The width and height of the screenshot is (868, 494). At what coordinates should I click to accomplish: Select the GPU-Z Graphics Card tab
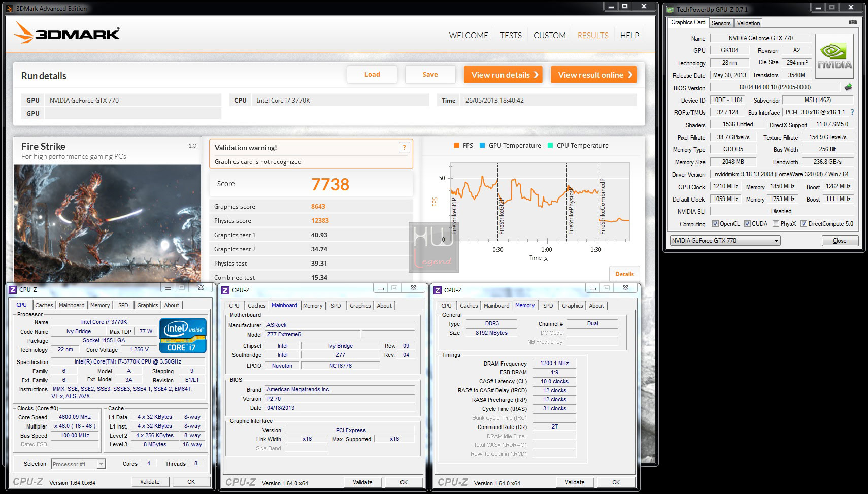click(x=688, y=22)
